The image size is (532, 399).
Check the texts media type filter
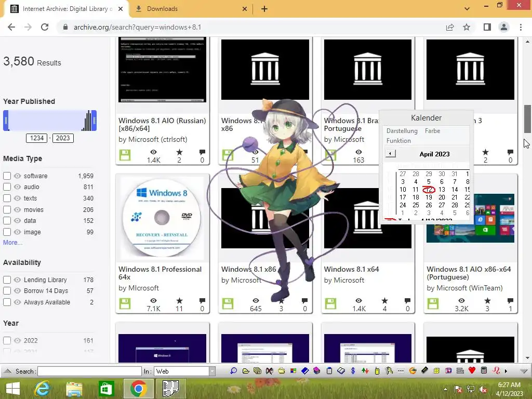click(7, 198)
